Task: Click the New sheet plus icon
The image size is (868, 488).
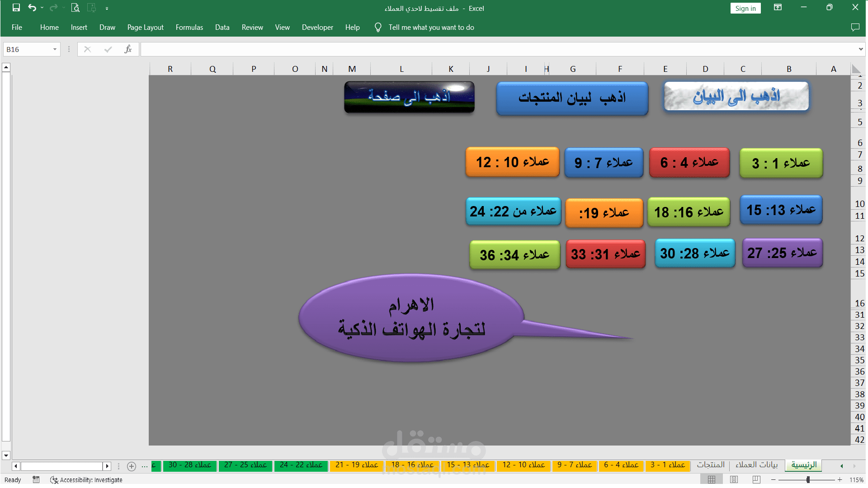Action: pos(132,466)
